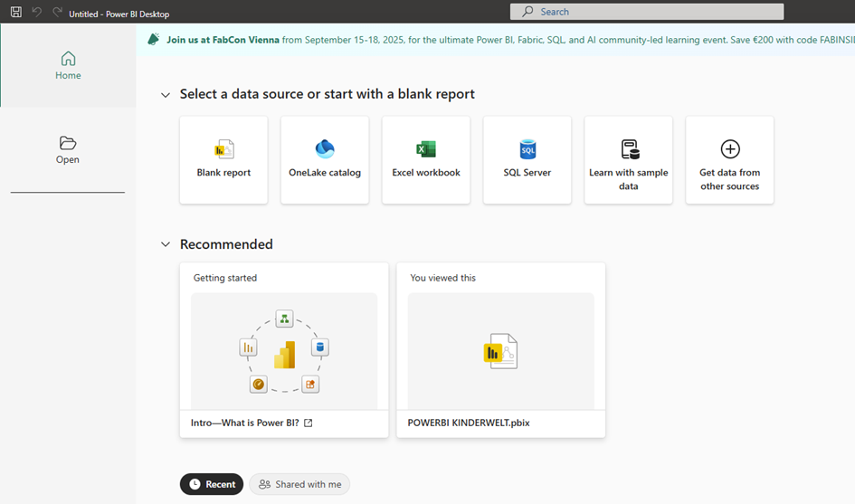
Task: Open the POWERBI KINDERWELT.pbix thumbnail
Action: point(500,351)
